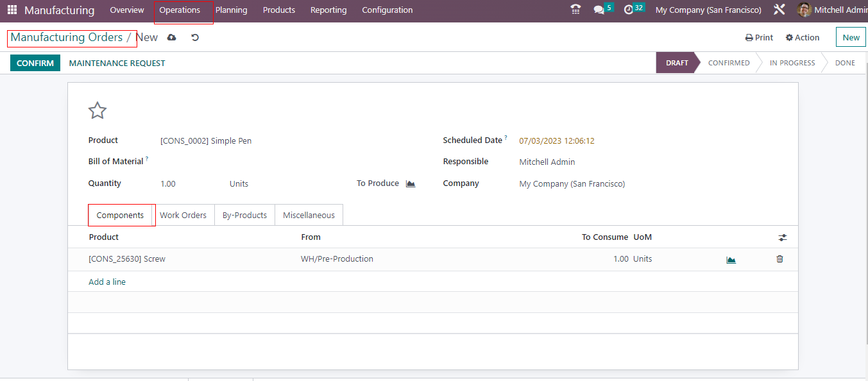868x381 pixels.
Task: Open the activities clock icon
Action: pyautogui.click(x=629, y=10)
